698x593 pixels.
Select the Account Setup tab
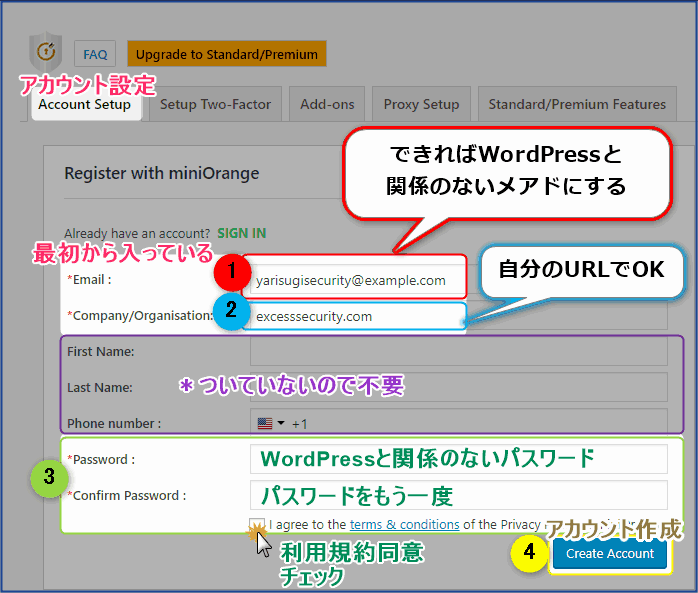[85, 105]
